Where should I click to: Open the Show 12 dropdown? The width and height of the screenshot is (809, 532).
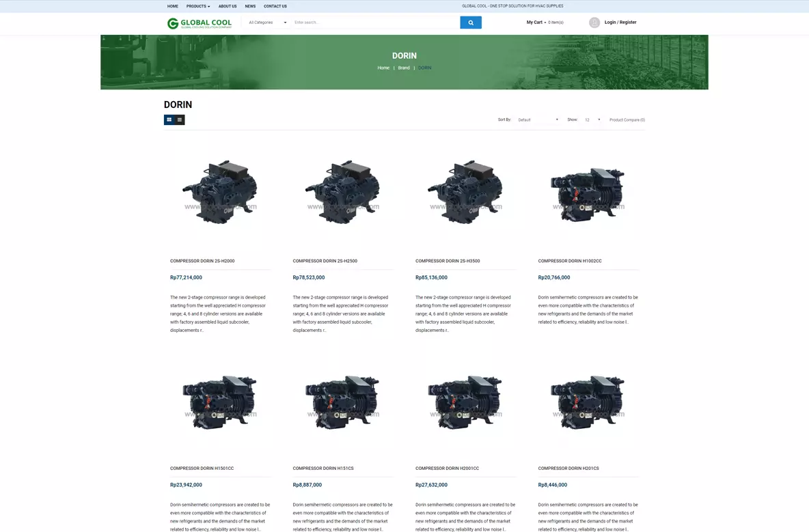coord(592,120)
